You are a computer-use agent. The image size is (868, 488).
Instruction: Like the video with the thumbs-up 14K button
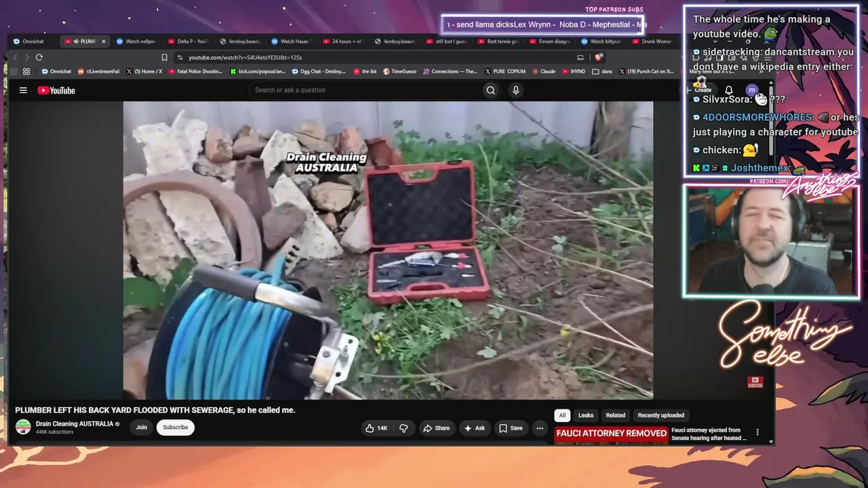tap(376, 428)
